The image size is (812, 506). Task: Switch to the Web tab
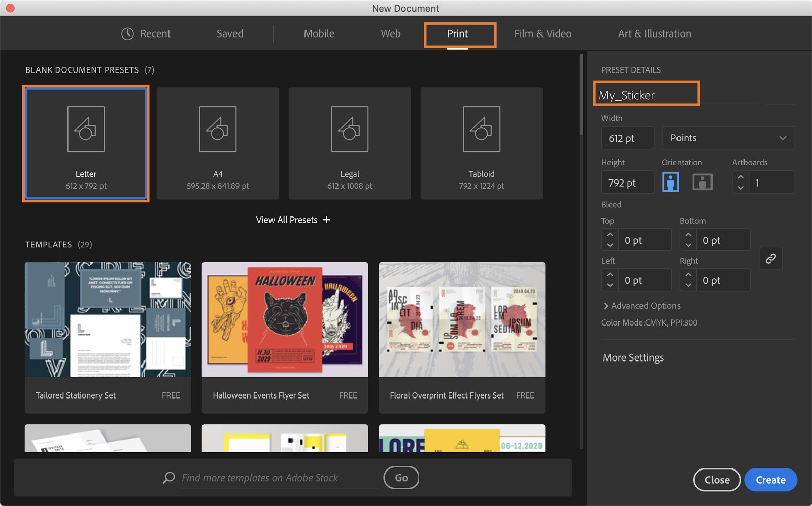click(x=390, y=33)
